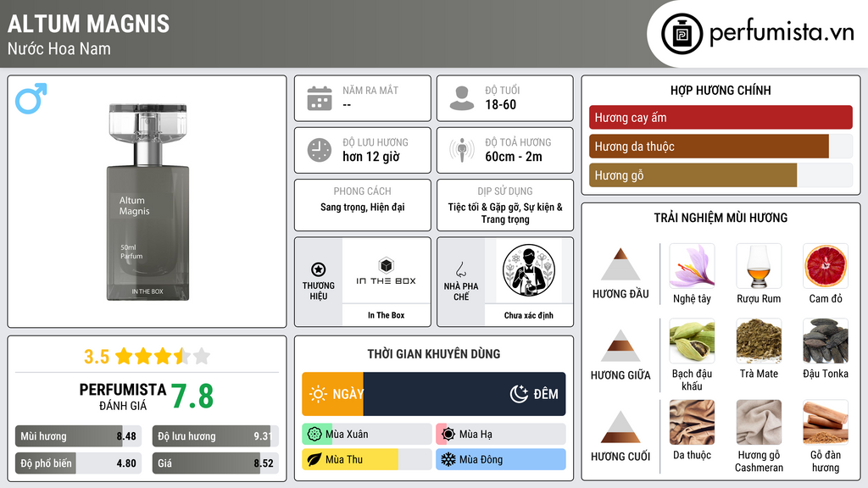Click the Trải nghiệm mùi hương heading
The width and height of the screenshot is (868, 488).
coord(721,218)
